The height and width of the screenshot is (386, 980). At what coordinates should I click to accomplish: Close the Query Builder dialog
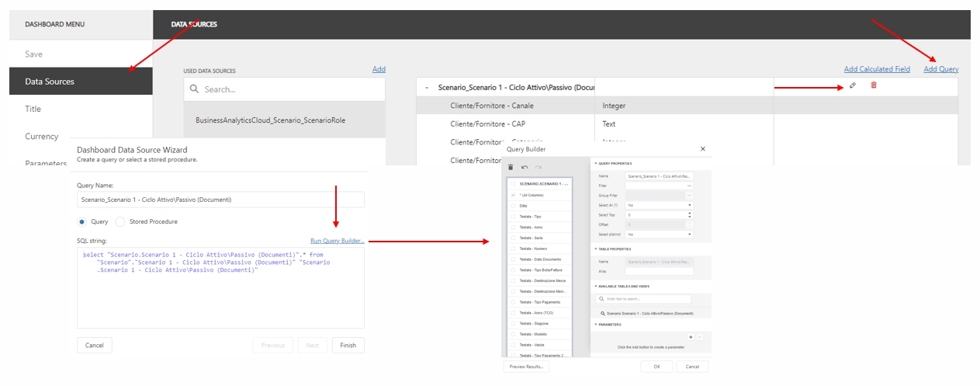click(703, 148)
